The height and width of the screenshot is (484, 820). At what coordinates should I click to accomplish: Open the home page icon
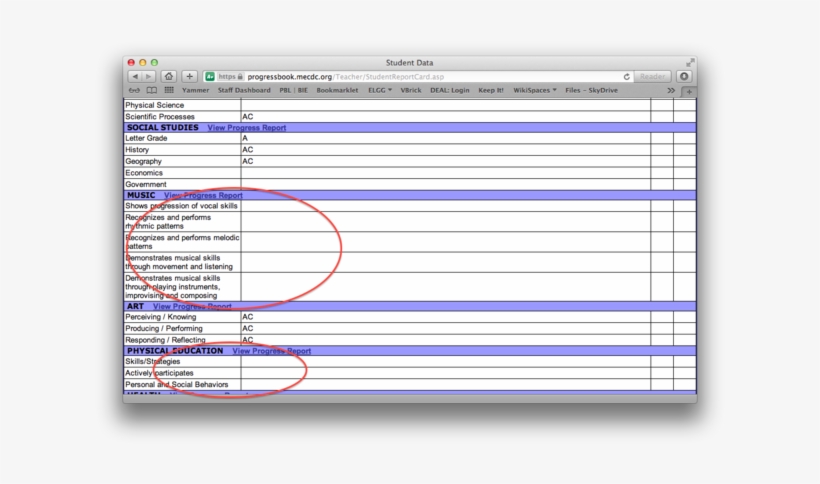(x=168, y=76)
